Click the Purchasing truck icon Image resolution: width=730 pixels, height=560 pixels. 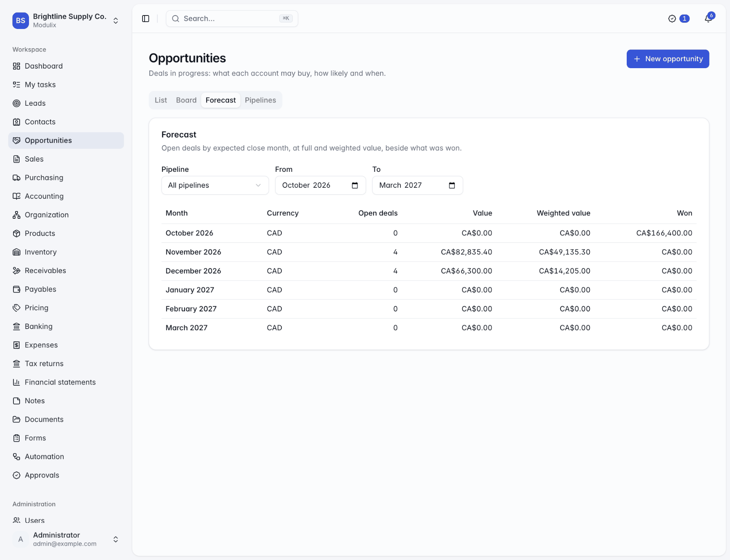[x=16, y=178]
